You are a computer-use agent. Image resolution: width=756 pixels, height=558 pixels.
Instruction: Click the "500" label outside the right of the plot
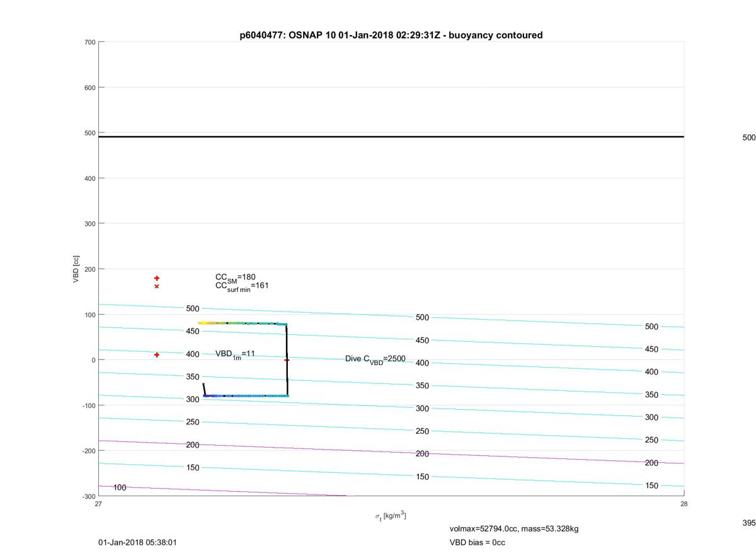pyautogui.click(x=749, y=137)
